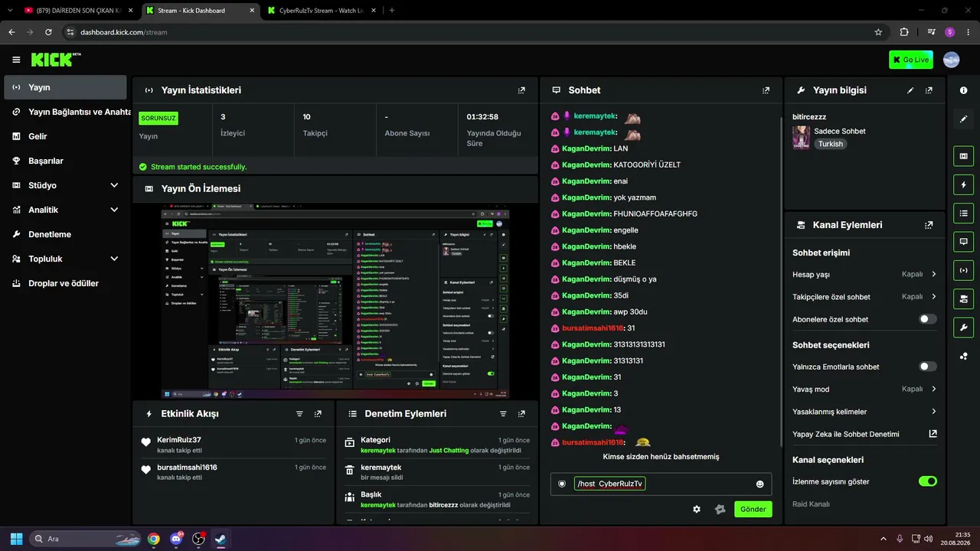The width and height of the screenshot is (980, 551).
Task: Focus the chat message input field
Action: 662,484
